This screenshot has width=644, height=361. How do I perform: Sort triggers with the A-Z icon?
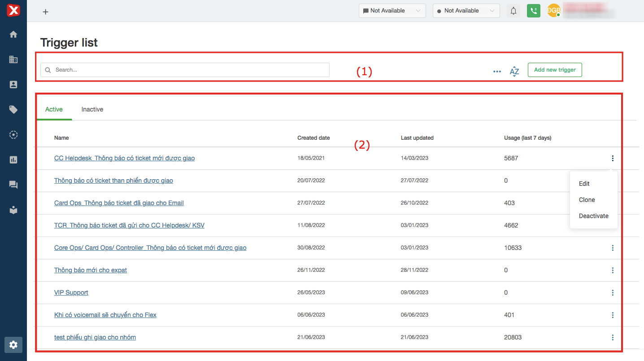click(514, 71)
